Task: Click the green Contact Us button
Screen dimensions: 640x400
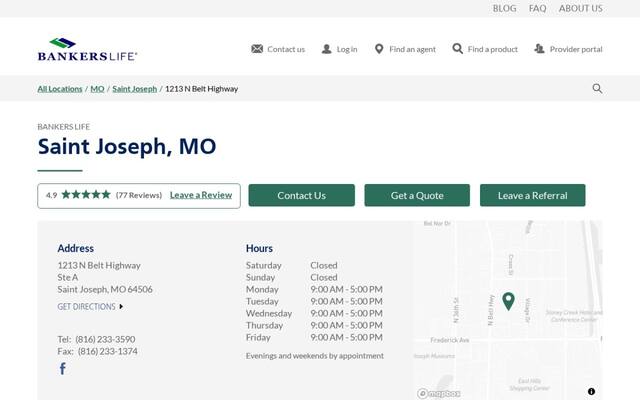Action: point(302,195)
